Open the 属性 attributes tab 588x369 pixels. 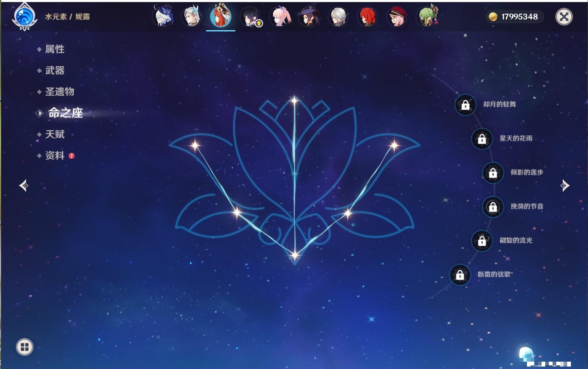55,49
